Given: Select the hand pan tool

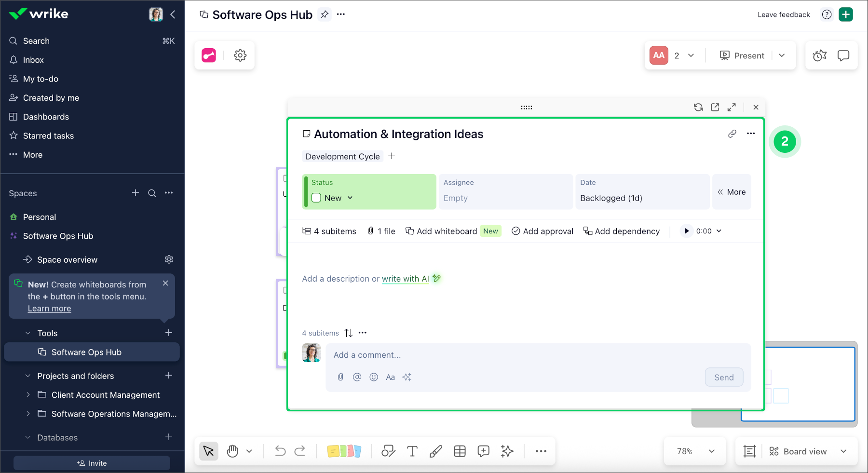Looking at the screenshot, I should tap(233, 451).
